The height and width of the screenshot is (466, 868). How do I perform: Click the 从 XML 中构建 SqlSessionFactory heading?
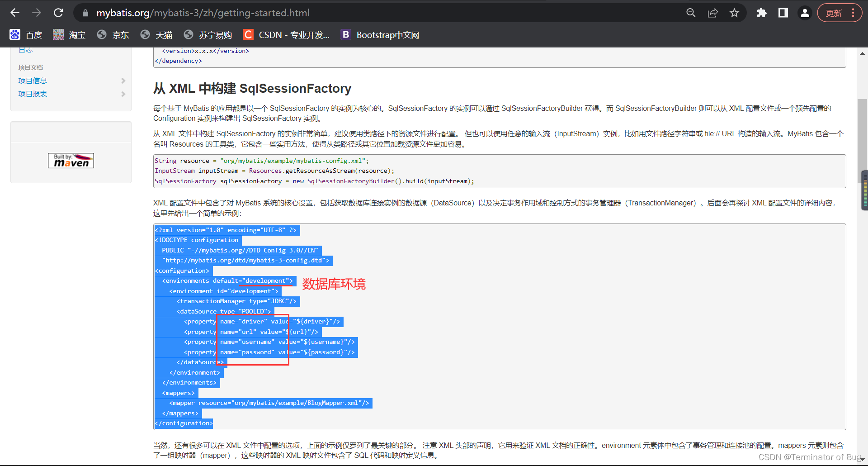252,88
